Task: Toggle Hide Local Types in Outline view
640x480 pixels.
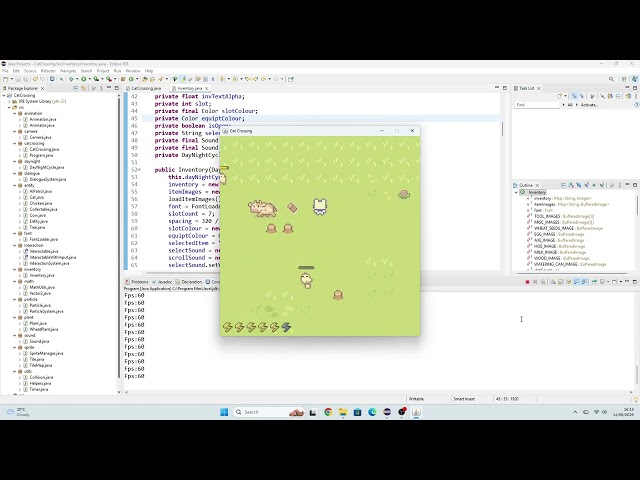Action: pyautogui.click(x=602, y=185)
